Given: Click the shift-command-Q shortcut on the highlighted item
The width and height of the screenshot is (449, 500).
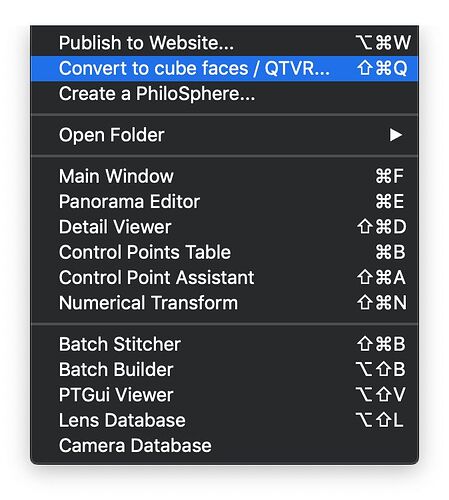Looking at the screenshot, I should point(382,68).
